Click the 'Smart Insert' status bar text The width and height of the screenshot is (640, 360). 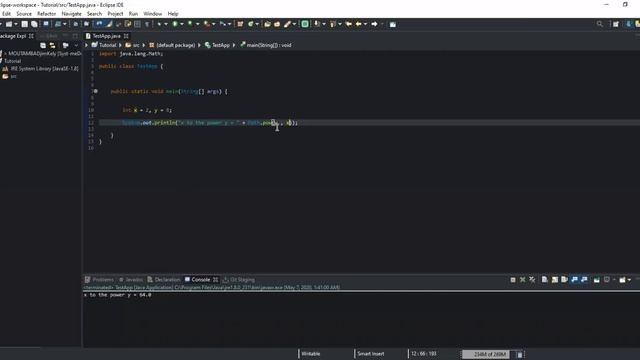click(x=371, y=354)
